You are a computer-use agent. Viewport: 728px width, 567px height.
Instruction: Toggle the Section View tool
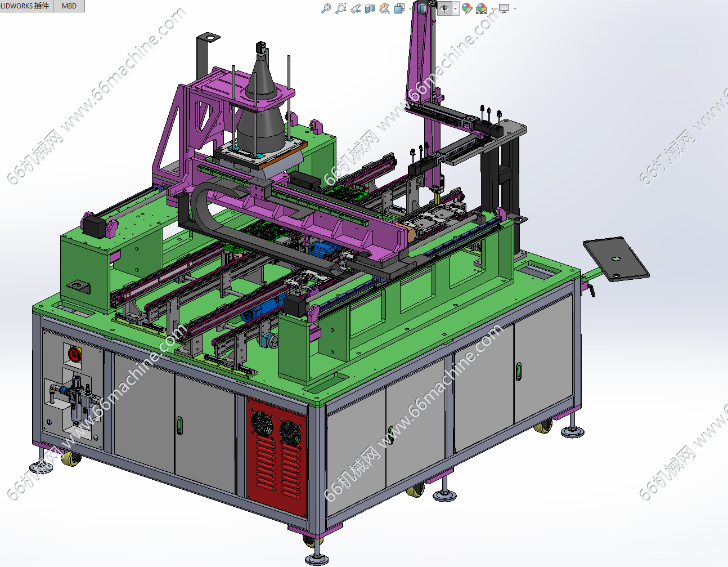tap(370, 8)
